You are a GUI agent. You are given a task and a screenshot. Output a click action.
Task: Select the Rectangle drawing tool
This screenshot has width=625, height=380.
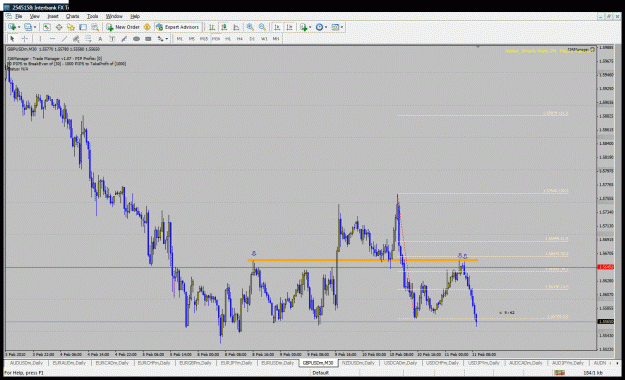coord(148,39)
